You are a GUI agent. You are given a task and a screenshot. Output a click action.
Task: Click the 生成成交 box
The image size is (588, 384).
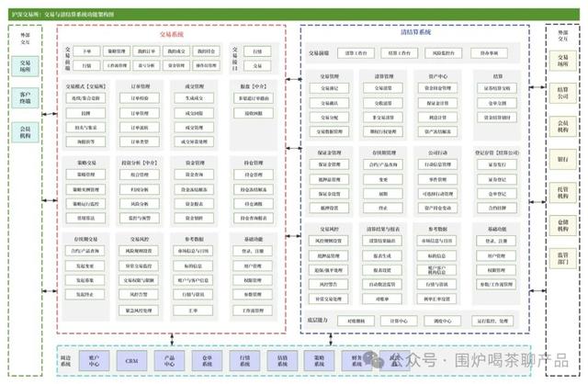click(x=194, y=98)
